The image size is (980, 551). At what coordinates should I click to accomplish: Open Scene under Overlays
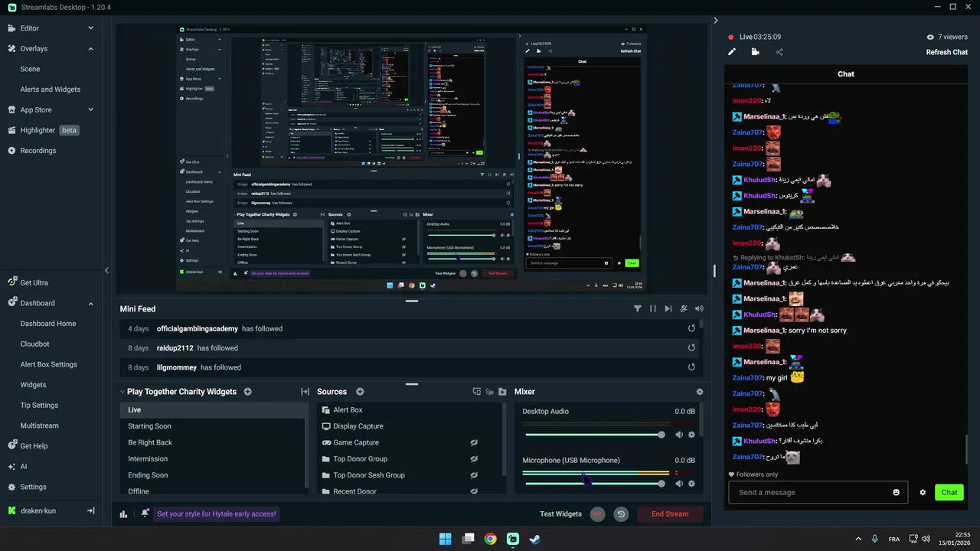(30, 69)
